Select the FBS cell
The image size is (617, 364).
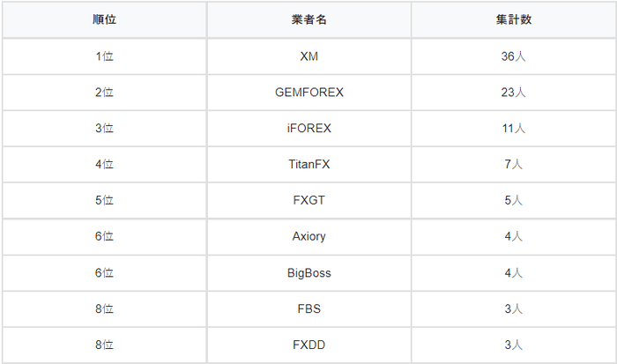coord(309,308)
